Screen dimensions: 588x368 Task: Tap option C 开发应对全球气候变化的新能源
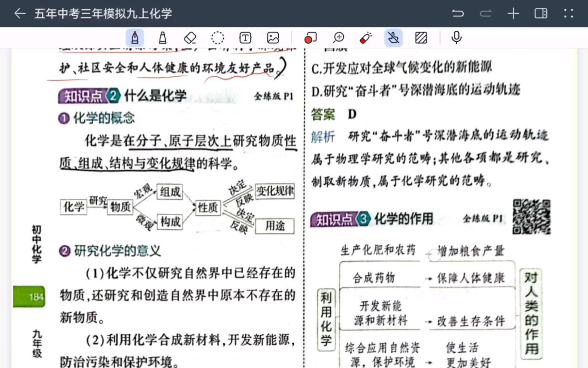[402, 67]
